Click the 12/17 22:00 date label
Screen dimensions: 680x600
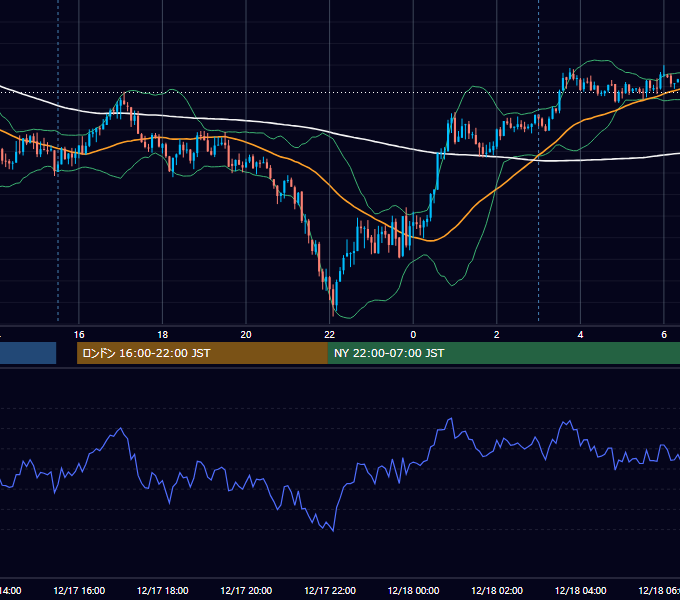click(330, 590)
